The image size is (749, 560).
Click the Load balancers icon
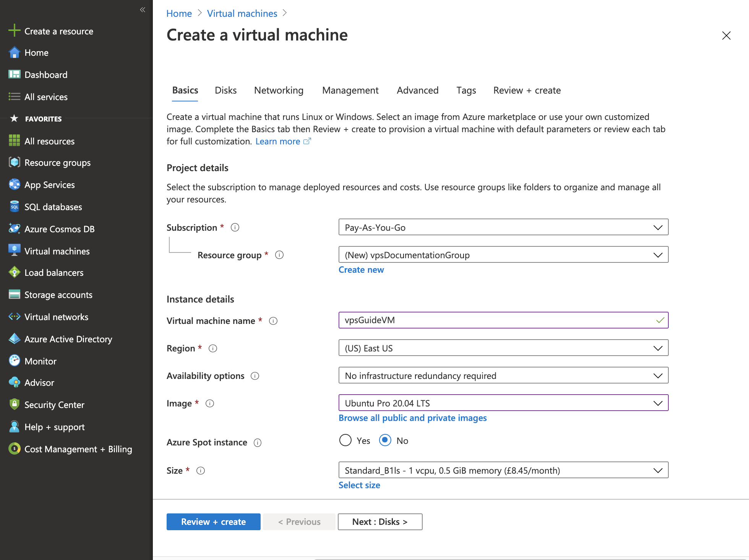pos(15,272)
